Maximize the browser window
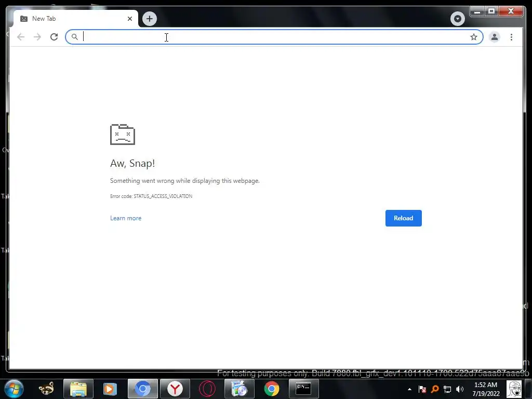The width and height of the screenshot is (532, 399). tap(491, 11)
